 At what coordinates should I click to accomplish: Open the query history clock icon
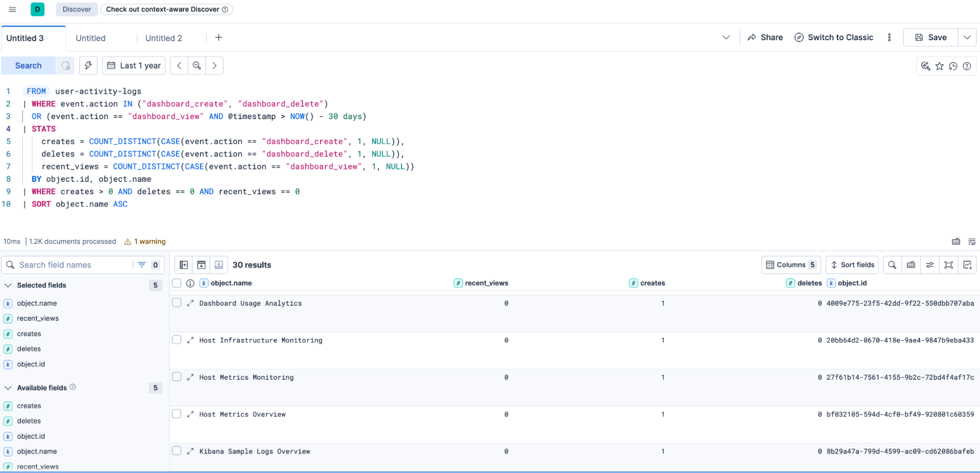[x=953, y=66]
